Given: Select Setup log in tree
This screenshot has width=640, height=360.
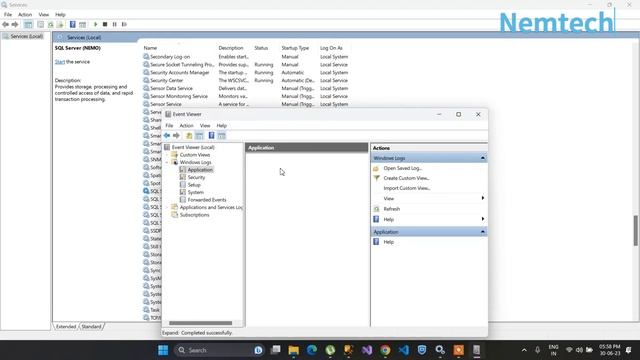Looking at the screenshot, I should coord(194,185).
